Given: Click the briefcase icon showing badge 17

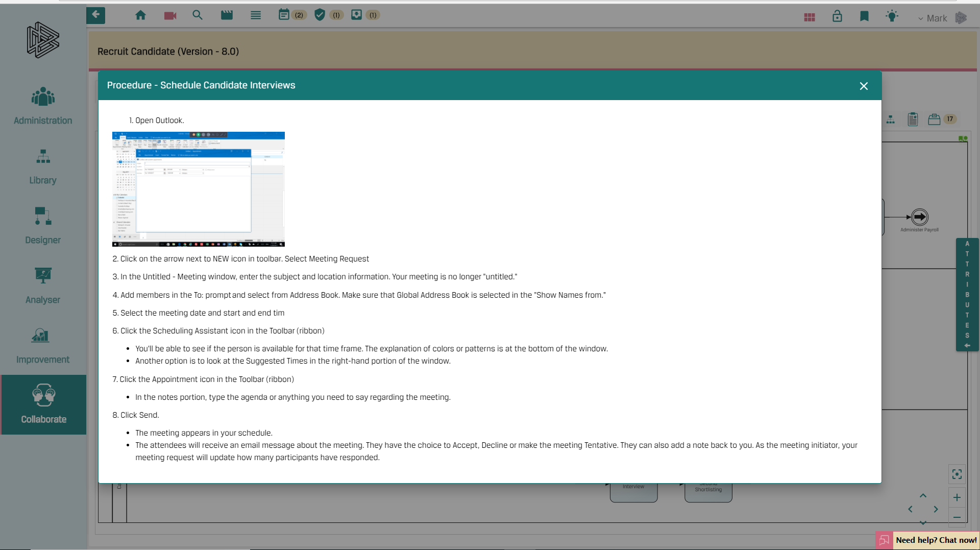Looking at the screenshot, I should [934, 119].
